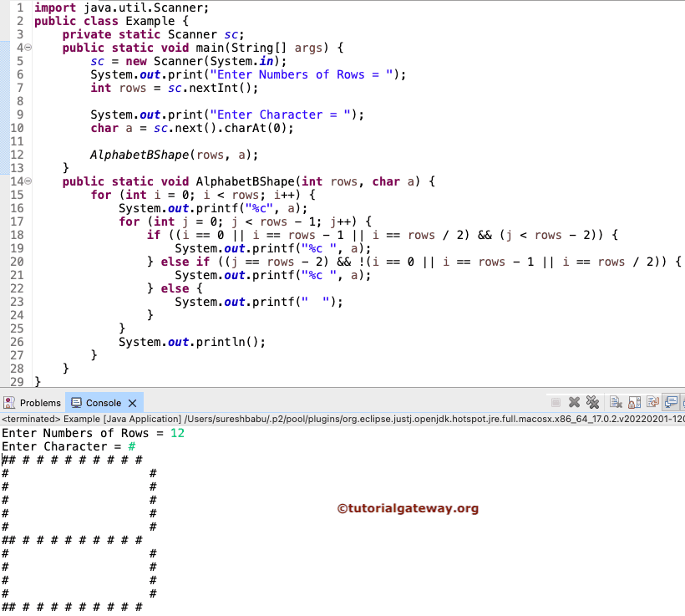The width and height of the screenshot is (685, 616).
Task: Clear the Console output
Action: point(616,402)
